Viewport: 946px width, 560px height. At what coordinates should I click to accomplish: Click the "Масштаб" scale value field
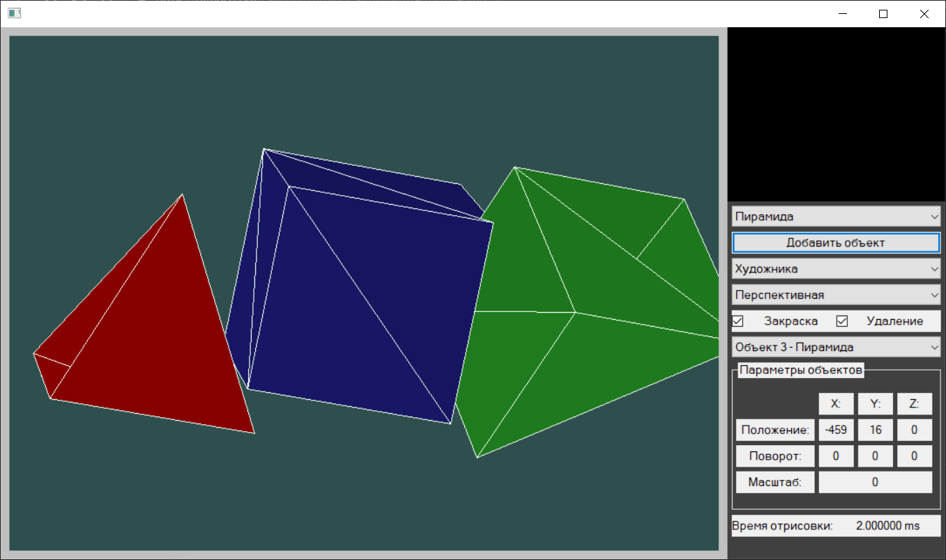pos(875,481)
